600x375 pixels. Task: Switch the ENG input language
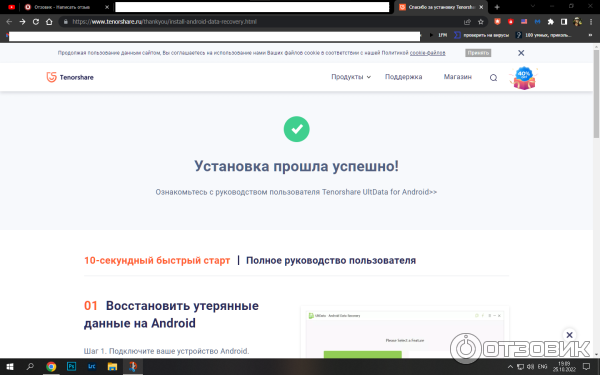tap(543, 367)
